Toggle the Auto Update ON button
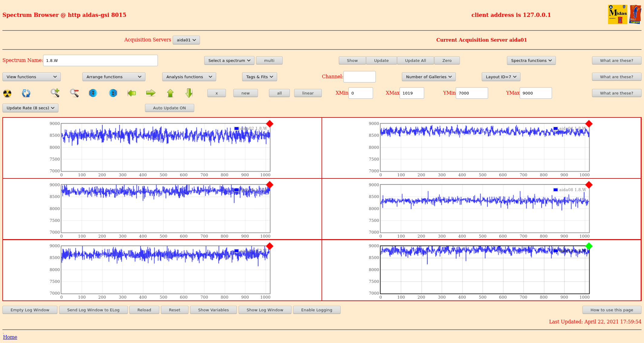The image size is (644, 343). coord(169,108)
